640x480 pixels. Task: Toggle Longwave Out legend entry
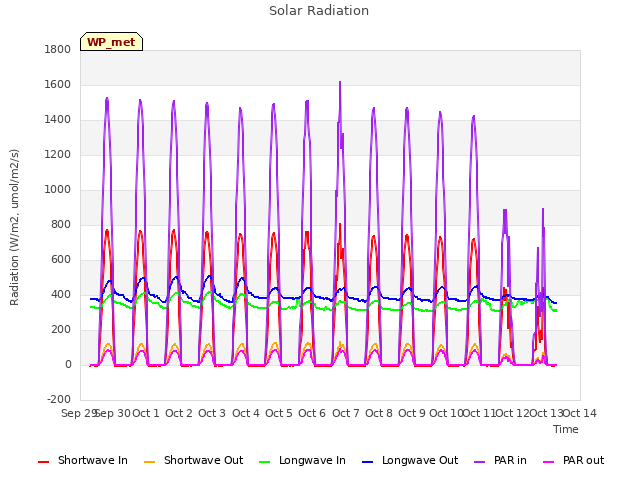click(x=410, y=460)
